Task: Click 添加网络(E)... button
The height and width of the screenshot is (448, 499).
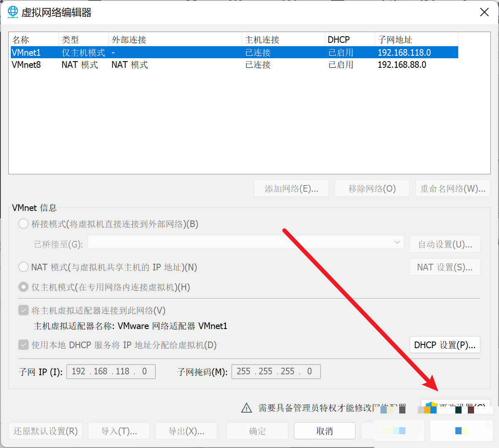Action: click(x=291, y=188)
